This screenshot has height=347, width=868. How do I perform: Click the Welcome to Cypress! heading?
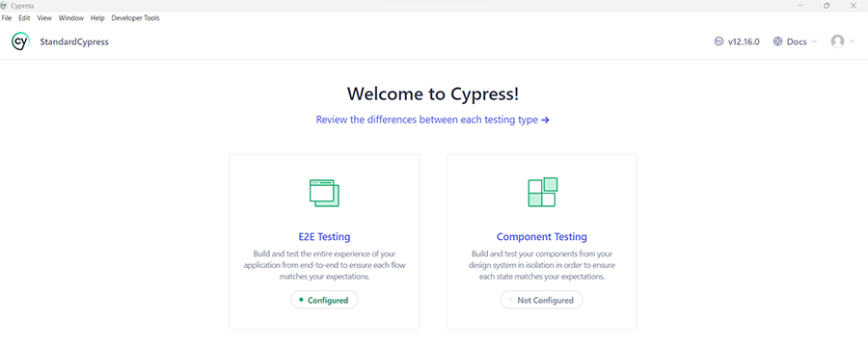coord(433,93)
